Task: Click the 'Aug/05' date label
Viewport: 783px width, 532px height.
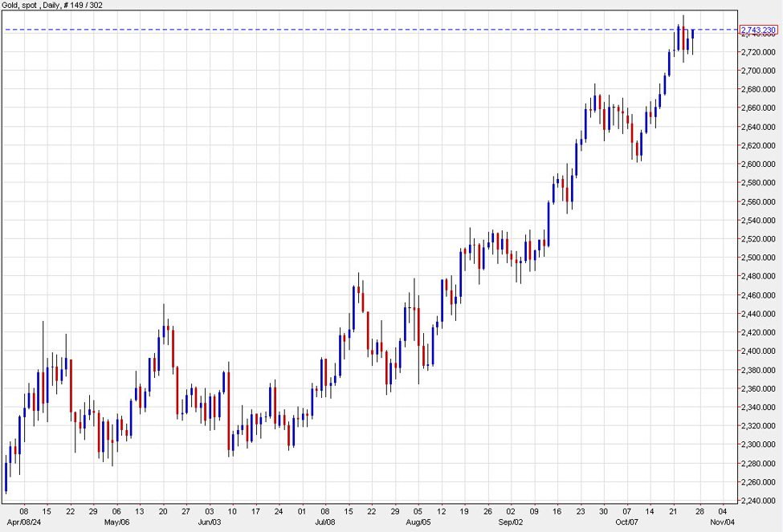Action: [x=418, y=520]
